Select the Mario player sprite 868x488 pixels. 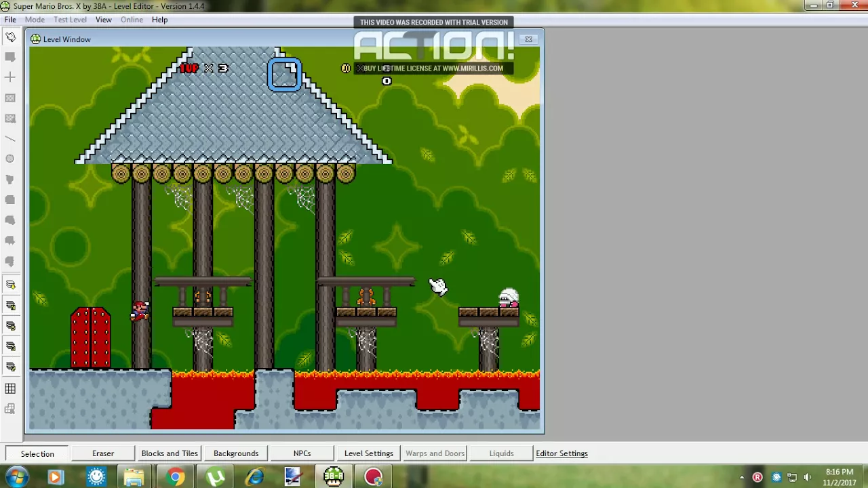tap(140, 311)
